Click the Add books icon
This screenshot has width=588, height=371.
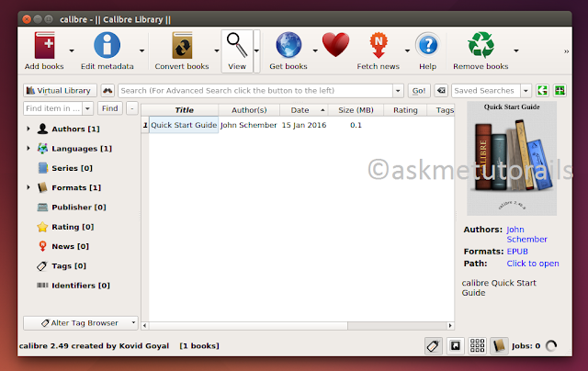click(x=45, y=45)
